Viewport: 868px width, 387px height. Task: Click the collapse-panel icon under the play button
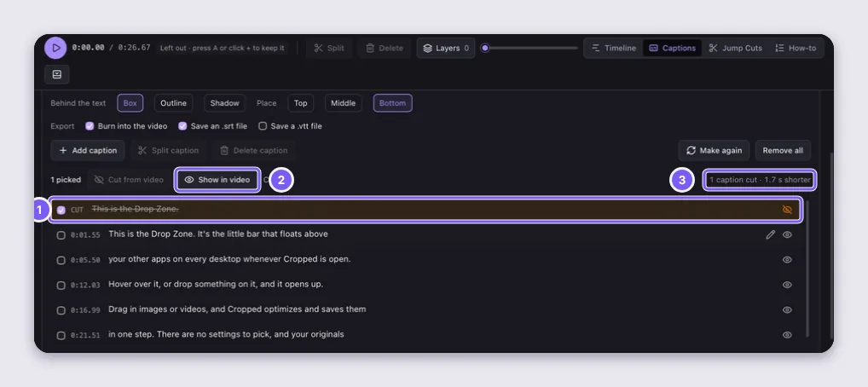(x=56, y=74)
